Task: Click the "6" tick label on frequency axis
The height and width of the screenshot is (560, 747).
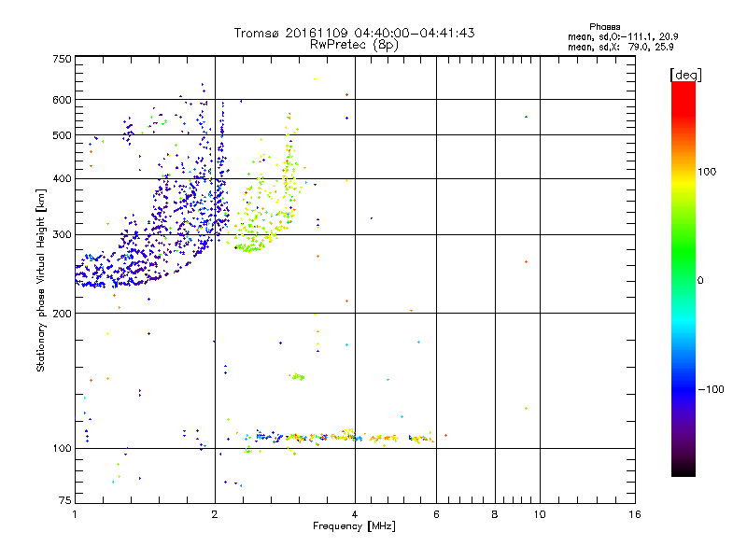Action: point(436,514)
